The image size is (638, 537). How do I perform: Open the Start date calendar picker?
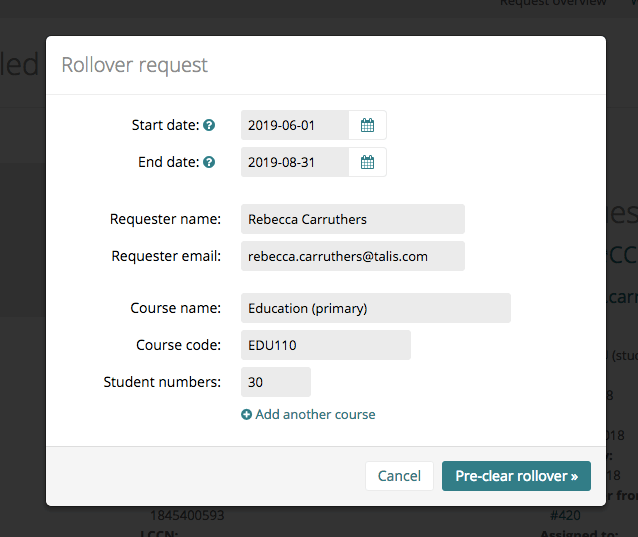click(x=367, y=125)
